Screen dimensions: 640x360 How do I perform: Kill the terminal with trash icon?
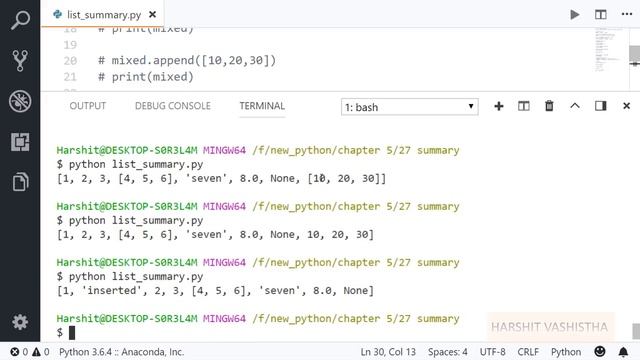pos(549,106)
